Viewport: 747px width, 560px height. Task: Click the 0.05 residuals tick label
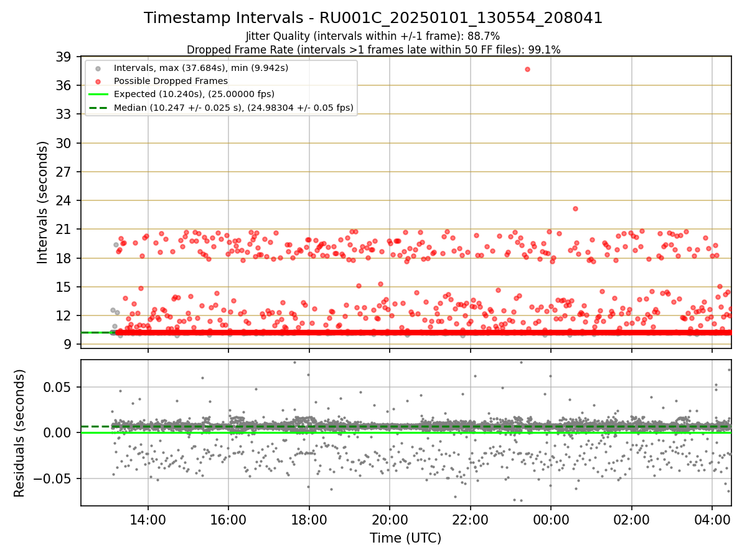pos(57,386)
